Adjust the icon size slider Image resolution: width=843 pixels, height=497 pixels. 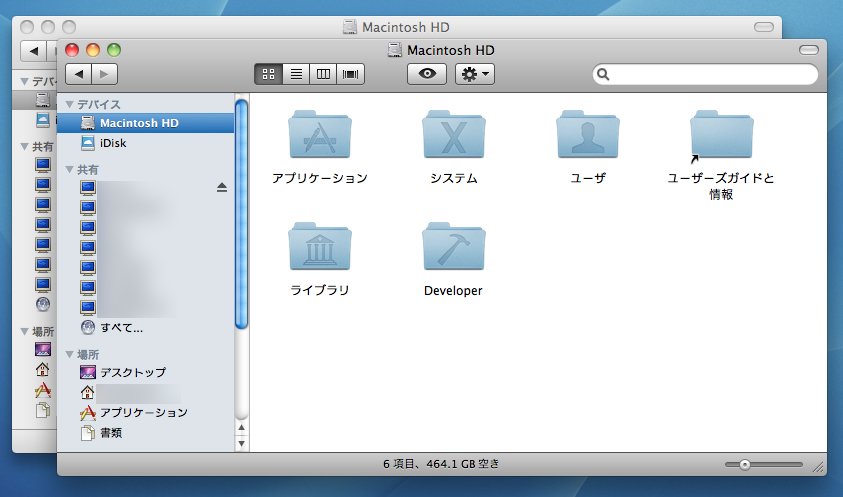coord(745,465)
